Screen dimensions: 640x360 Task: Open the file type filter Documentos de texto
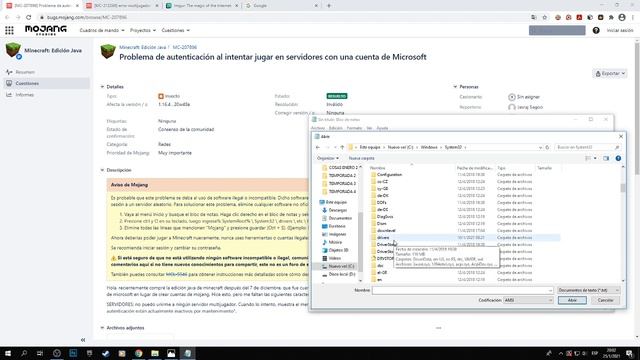[x=589, y=290]
